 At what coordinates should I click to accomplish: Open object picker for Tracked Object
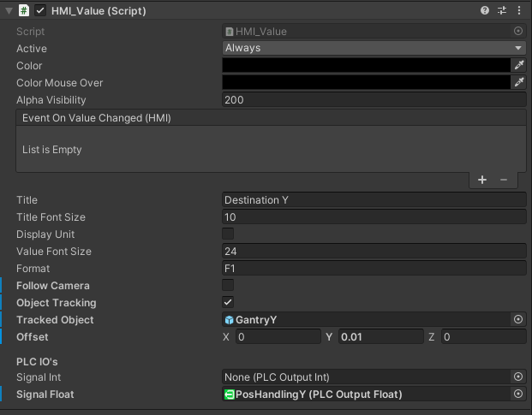tap(518, 319)
